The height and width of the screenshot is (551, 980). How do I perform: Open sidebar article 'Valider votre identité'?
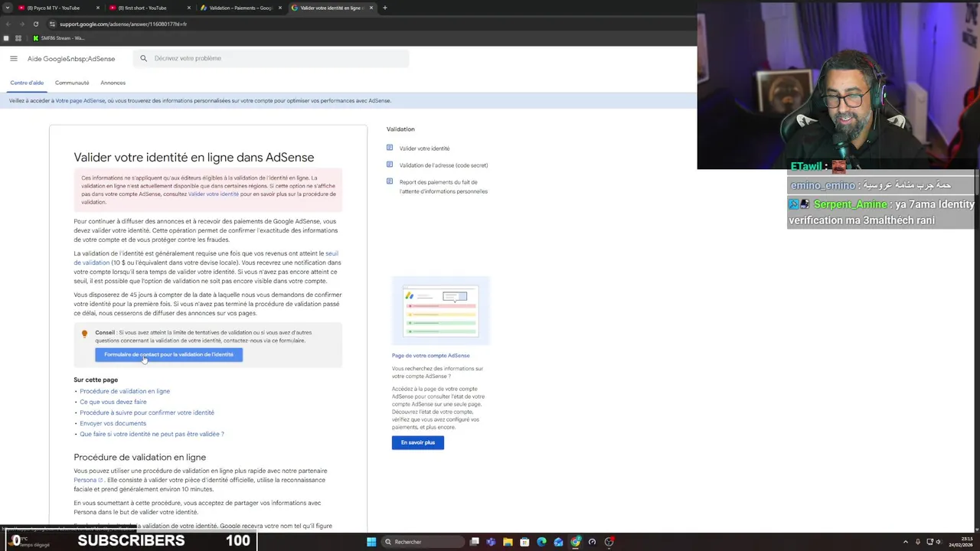[x=424, y=148]
